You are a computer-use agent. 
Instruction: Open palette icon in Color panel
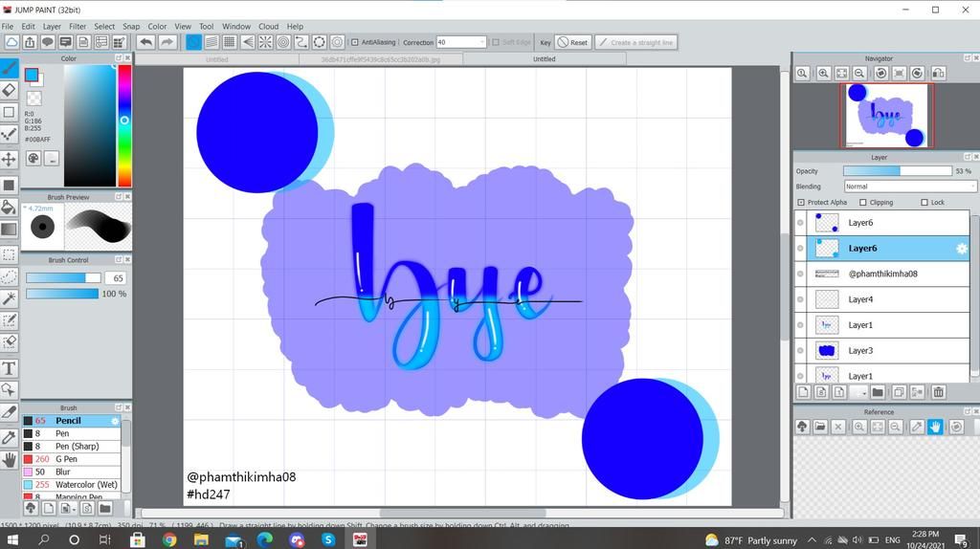click(x=33, y=159)
